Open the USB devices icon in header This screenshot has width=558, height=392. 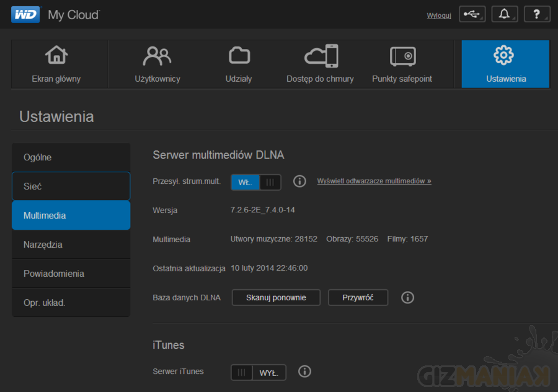click(x=472, y=15)
